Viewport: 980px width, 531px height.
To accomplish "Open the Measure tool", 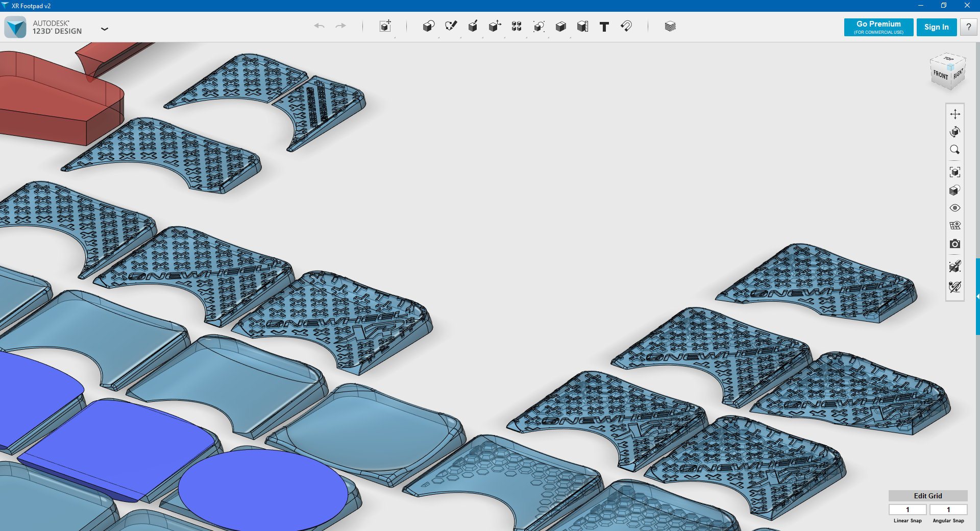I will (x=582, y=27).
